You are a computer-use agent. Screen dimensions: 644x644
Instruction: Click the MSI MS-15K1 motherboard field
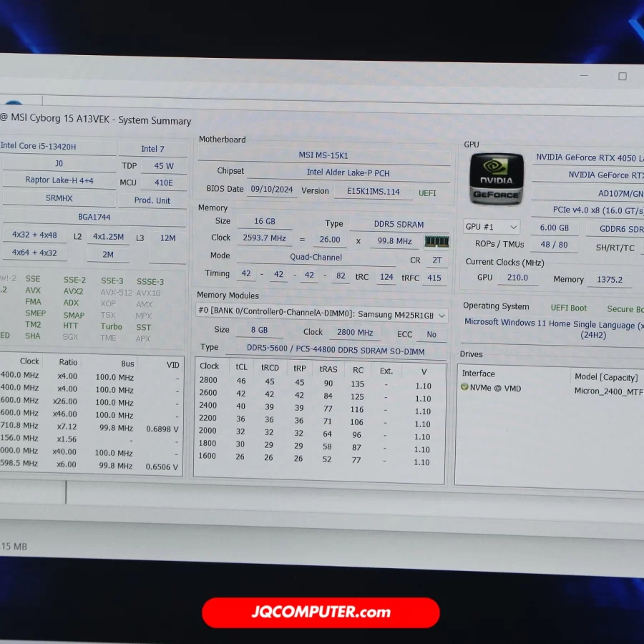tap(323, 155)
